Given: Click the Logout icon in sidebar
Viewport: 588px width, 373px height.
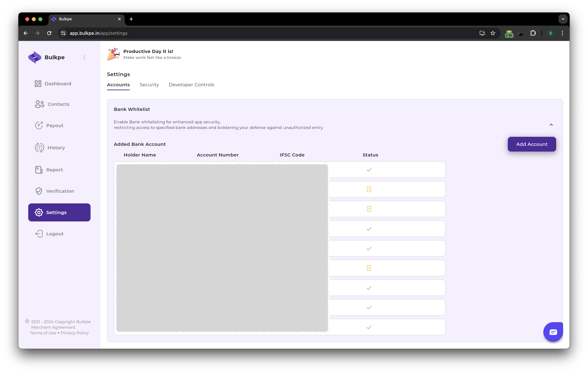Looking at the screenshot, I should point(39,233).
